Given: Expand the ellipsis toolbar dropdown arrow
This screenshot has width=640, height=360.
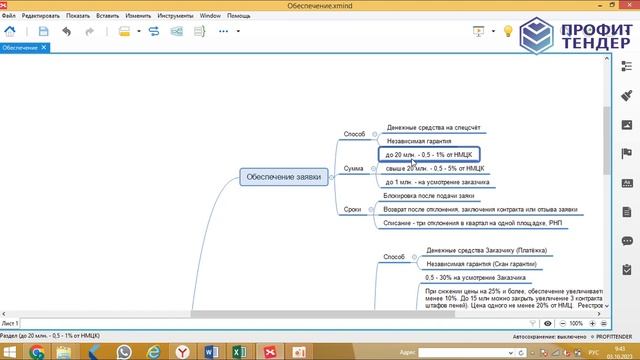Looking at the screenshot, I should pos(238,31).
